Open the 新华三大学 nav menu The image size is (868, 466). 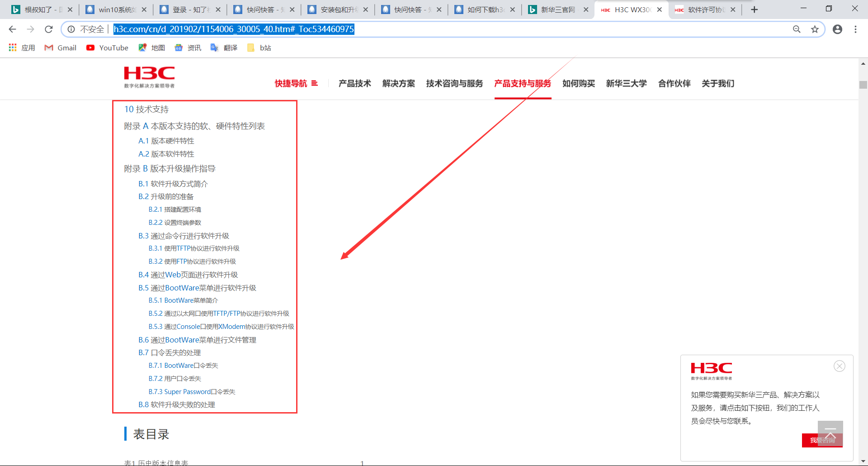(x=627, y=83)
